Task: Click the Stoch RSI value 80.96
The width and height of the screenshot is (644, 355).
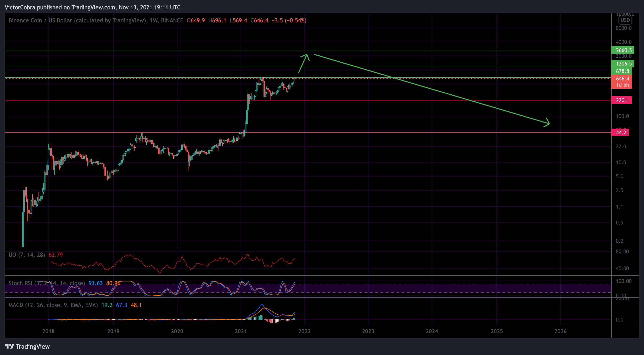Action: (113, 283)
